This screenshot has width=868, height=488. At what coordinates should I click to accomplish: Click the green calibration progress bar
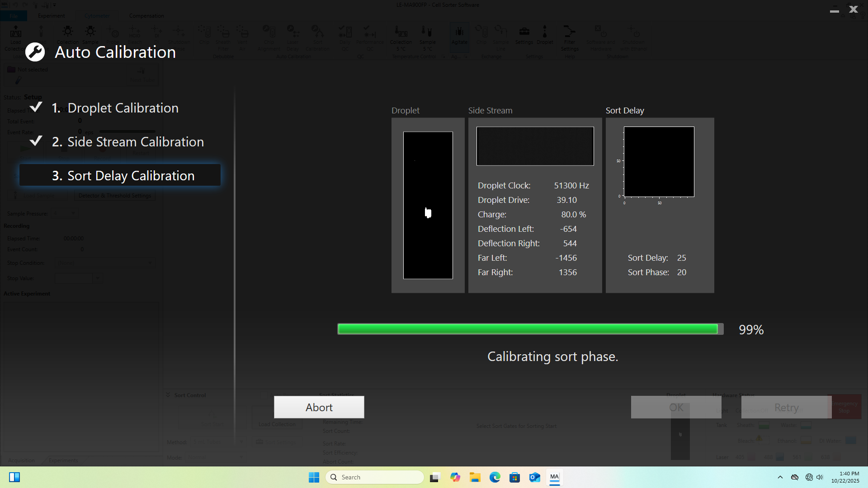(x=529, y=329)
